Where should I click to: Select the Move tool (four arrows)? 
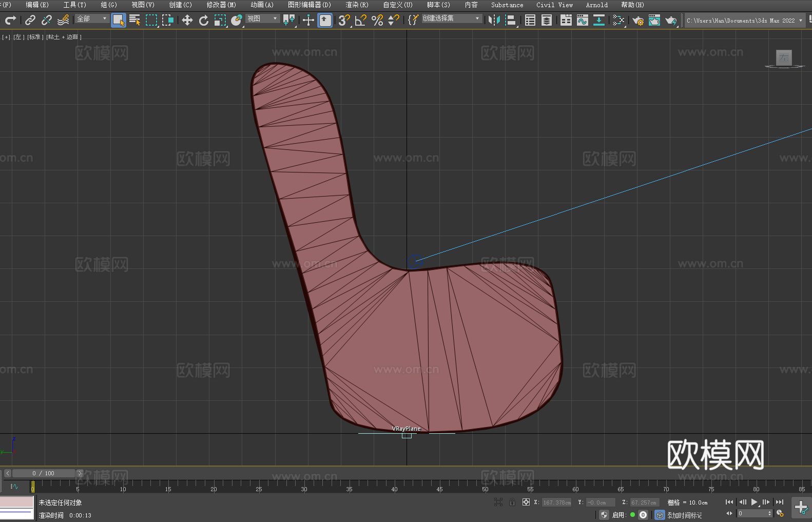tap(187, 20)
